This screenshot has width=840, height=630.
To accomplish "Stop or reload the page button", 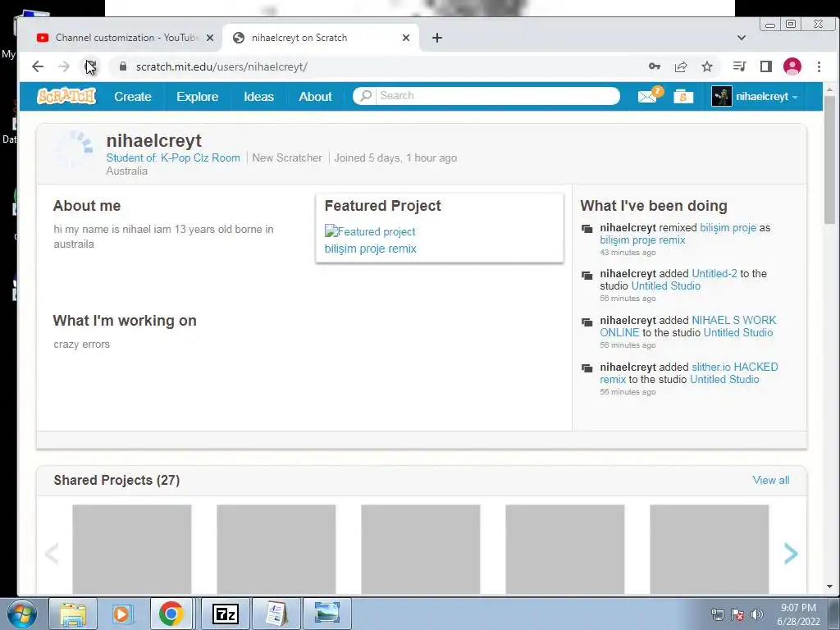I will (90, 66).
